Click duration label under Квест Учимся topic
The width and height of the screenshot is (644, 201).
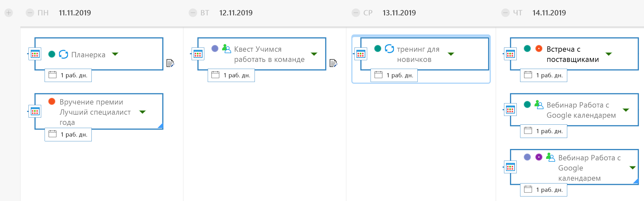tap(231, 75)
